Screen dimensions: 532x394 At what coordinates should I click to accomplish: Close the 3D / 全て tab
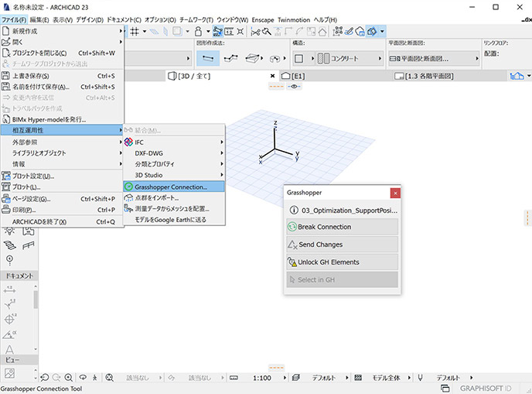click(272, 76)
